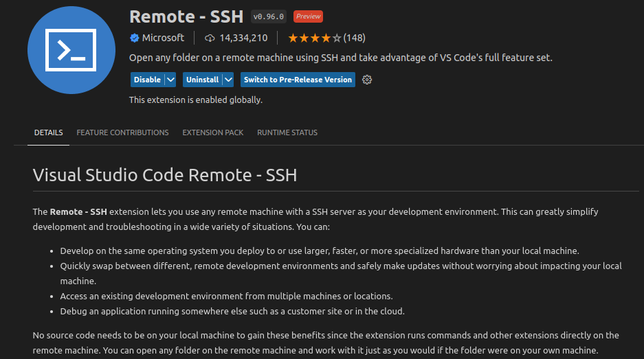644x359 pixels.
Task: Click the red Preview badge
Action: click(x=308, y=16)
